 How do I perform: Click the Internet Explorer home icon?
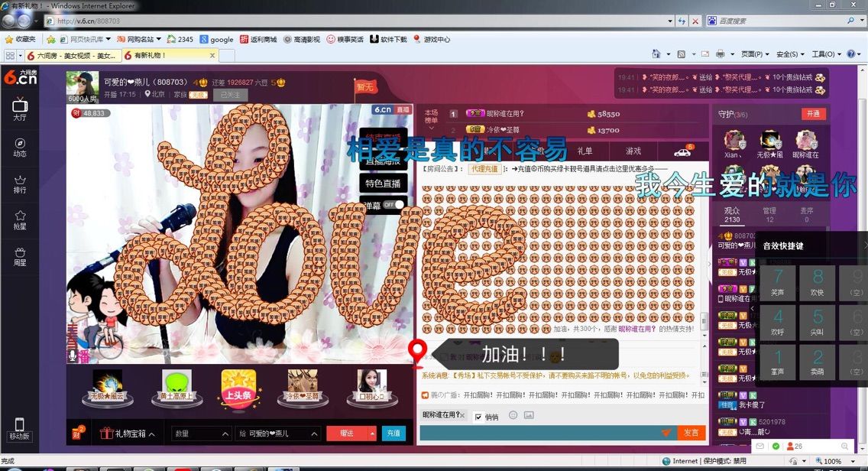pos(656,54)
